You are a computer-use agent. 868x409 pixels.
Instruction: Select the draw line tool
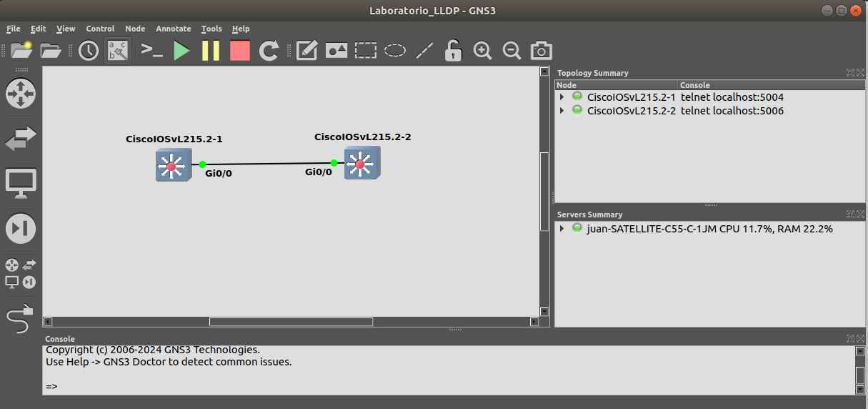tap(424, 50)
